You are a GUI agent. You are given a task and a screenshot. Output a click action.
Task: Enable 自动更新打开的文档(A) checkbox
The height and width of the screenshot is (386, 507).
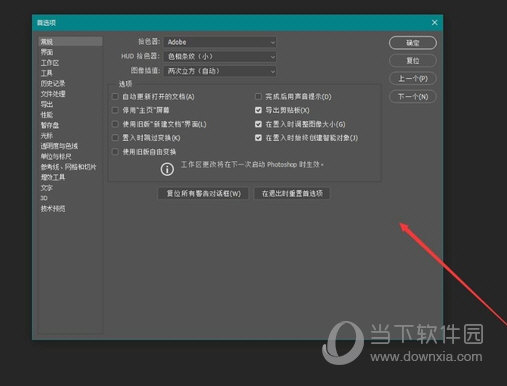pyautogui.click(x=115, y=96)
